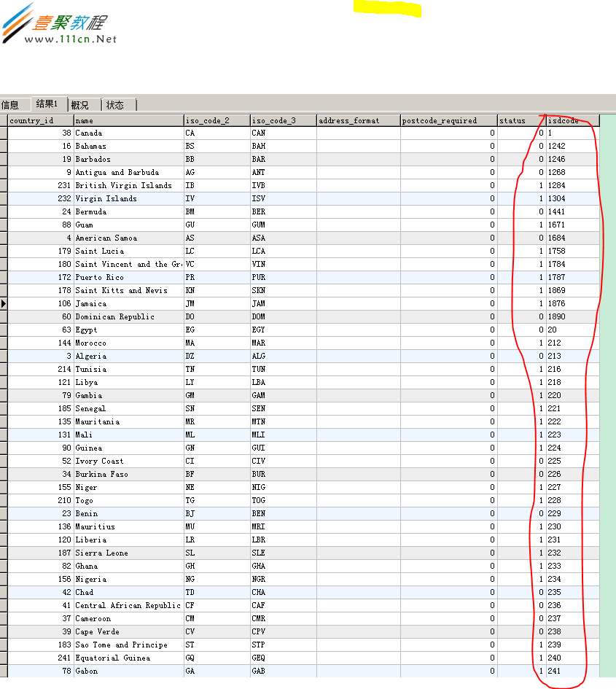
Task: Select the row header beside Canada
Action: point(4,133)
